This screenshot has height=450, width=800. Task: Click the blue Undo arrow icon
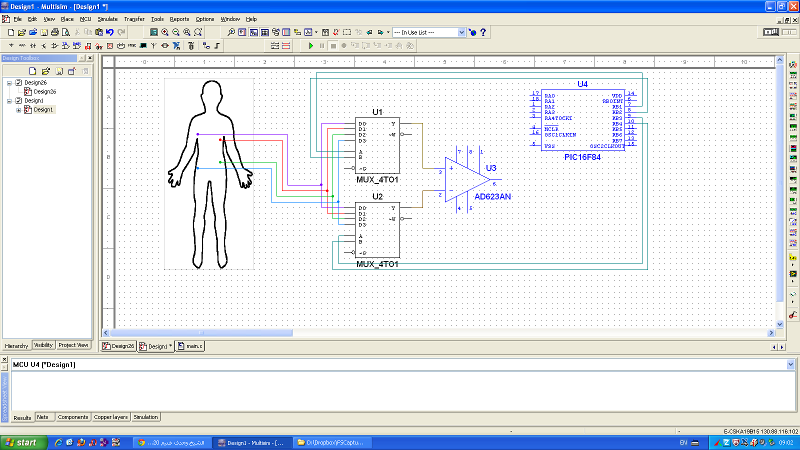(x=110, y=32)
